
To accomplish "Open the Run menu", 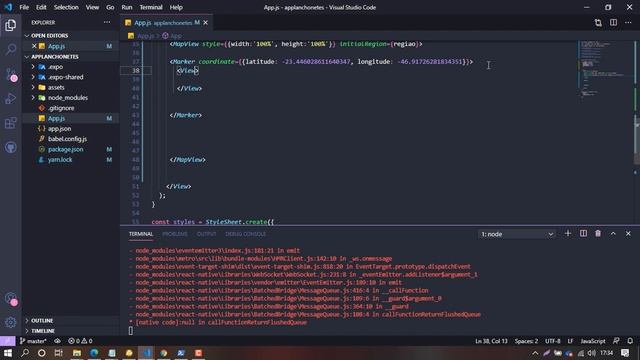I will pos(127,7).
